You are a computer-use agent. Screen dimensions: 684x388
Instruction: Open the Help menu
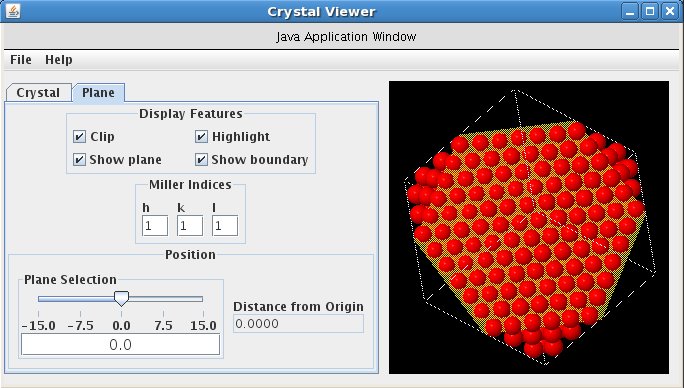pyautogui.click(x=59, y=60)
